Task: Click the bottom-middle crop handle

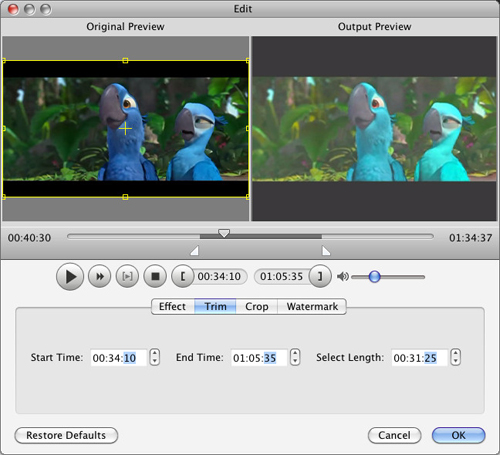Action: click(125, 197)
